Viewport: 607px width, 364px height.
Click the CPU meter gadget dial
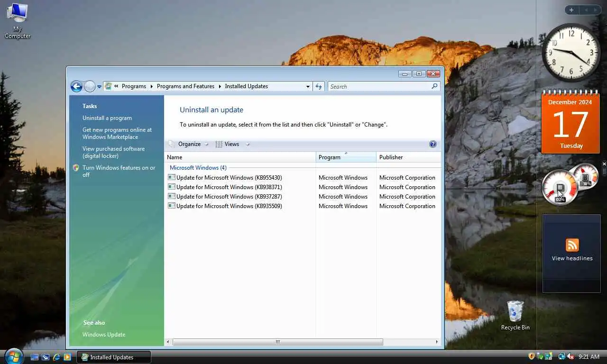pos(560,187)
